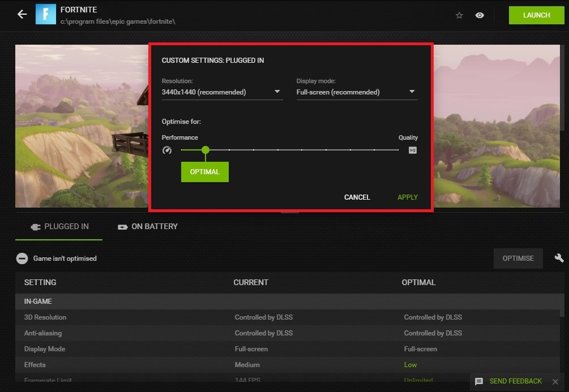Click the Performance speedometer icon
Image resolution: width=569 pixels, height=392 pixels.
166,150
